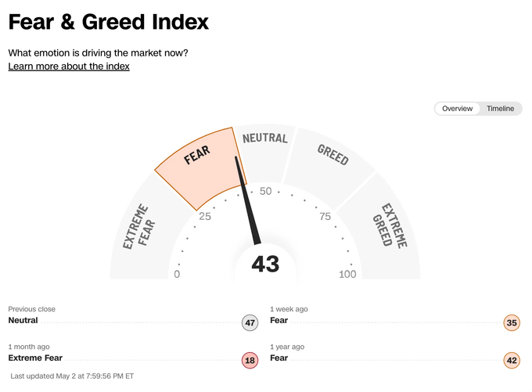Click the Previous close Neutral row label
The image size is (532, 392).
tap(23, 320)
